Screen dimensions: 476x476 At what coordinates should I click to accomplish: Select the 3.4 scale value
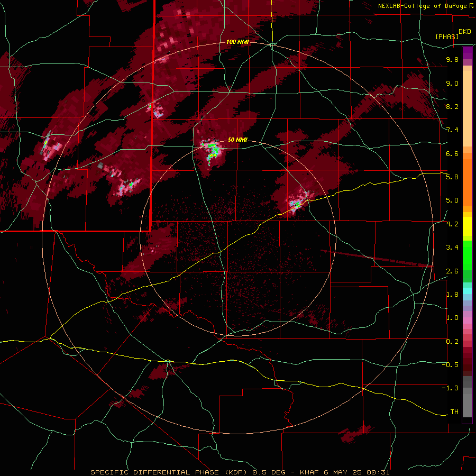452,248
